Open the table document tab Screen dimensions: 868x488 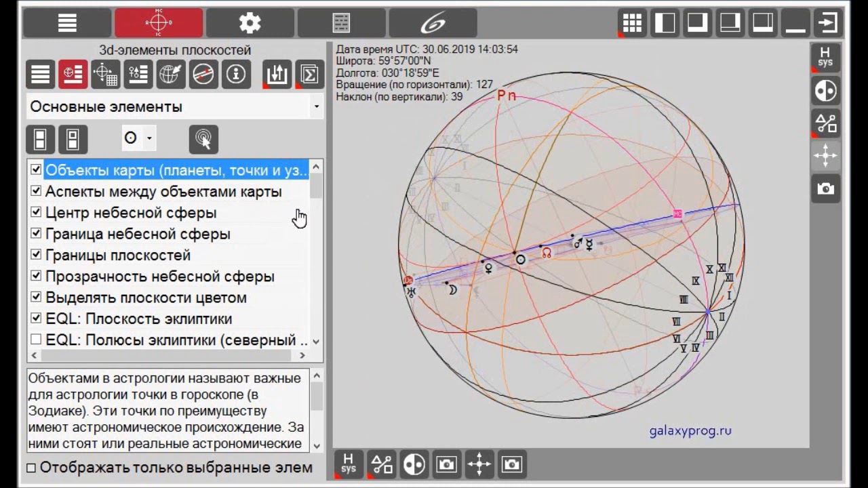click(x=341, y=23)
